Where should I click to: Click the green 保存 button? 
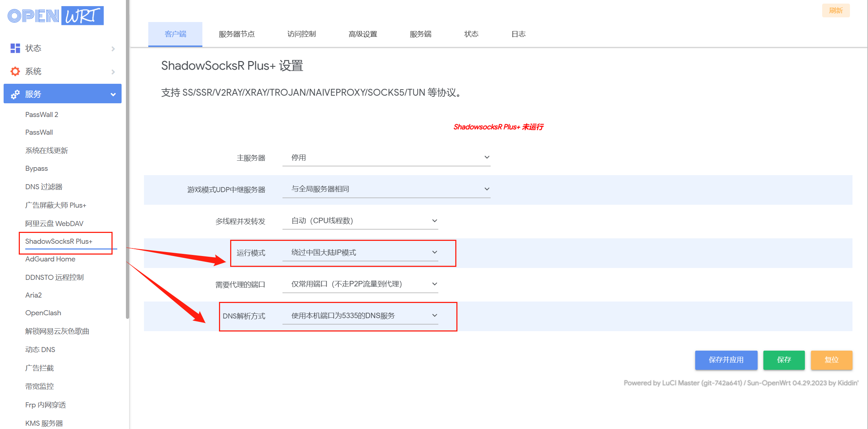[784, 360]
